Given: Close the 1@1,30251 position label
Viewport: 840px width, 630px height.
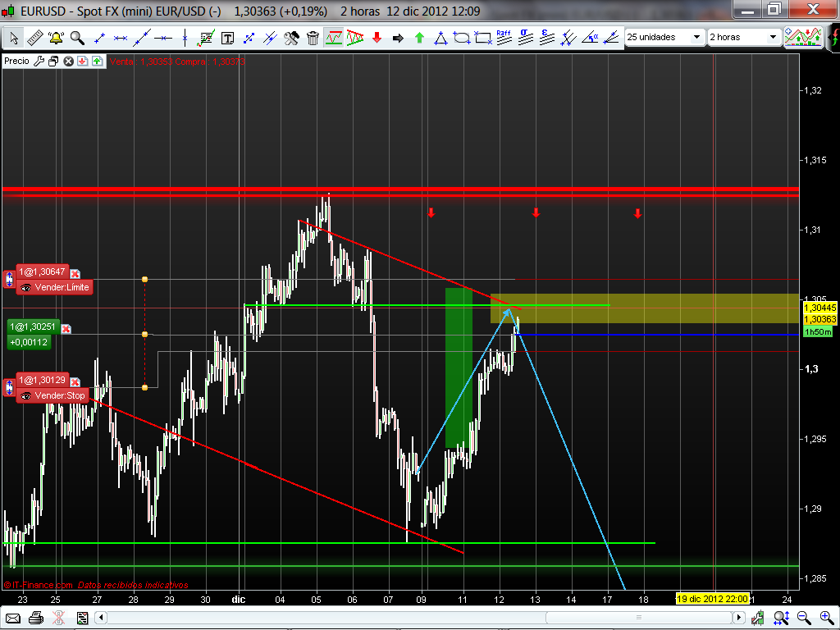Looking at the screenshot, I should pyautogui.click(x=66, y=328).
